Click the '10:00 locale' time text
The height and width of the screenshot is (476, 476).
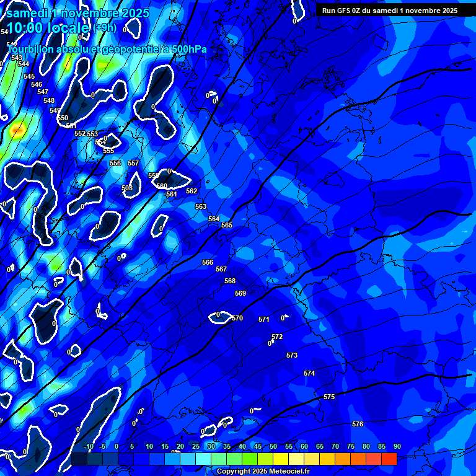[48, 29]
